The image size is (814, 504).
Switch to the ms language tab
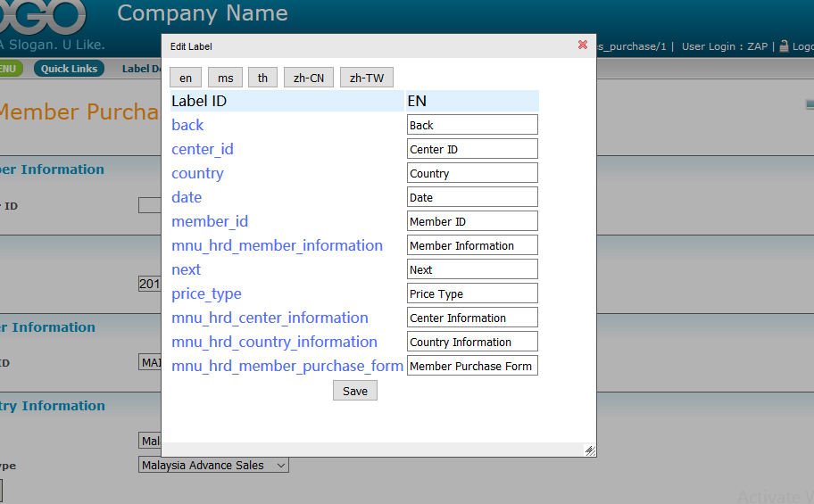[225, 78]
